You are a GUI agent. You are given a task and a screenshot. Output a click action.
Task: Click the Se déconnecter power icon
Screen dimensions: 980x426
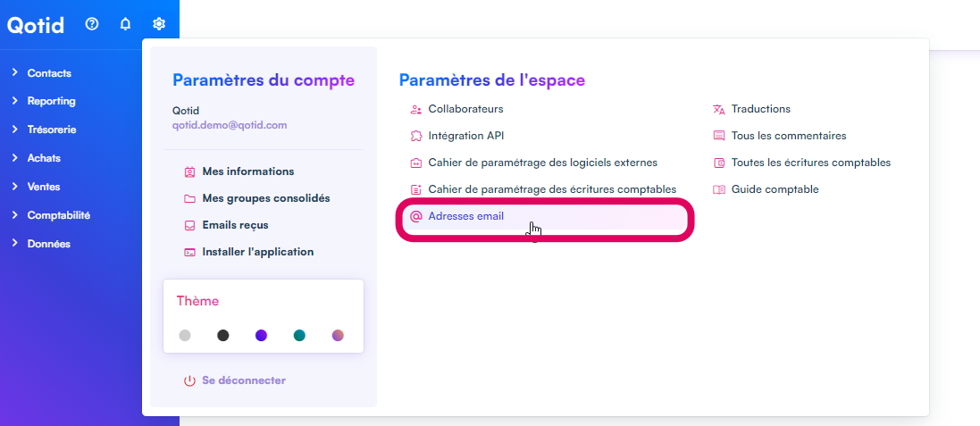point(189,380)
